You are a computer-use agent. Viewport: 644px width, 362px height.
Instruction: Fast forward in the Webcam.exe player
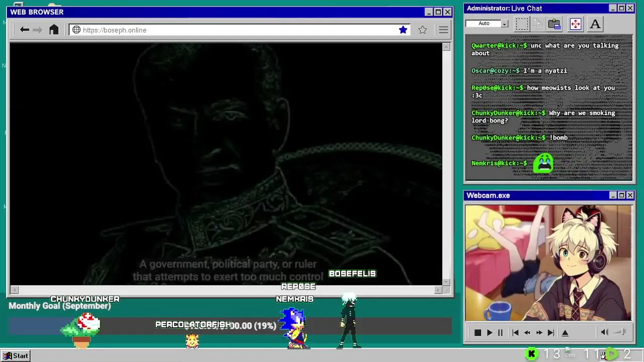[539, 332]
